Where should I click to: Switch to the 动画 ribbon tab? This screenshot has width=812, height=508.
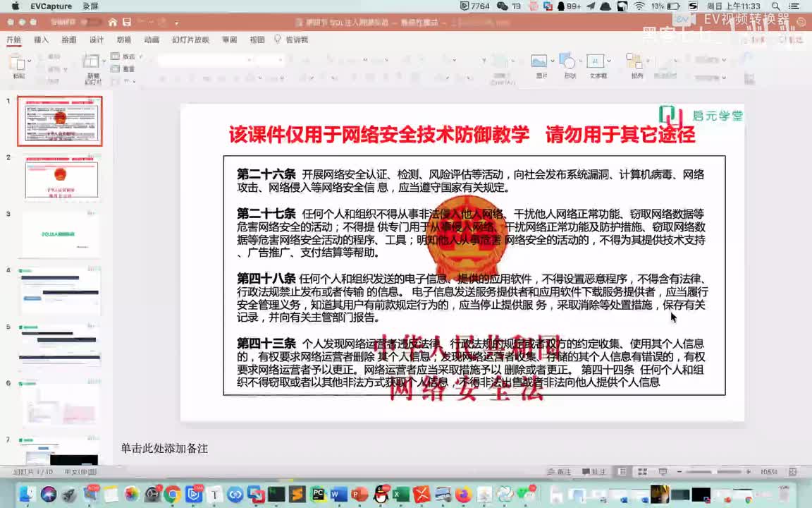click(152, 40)
